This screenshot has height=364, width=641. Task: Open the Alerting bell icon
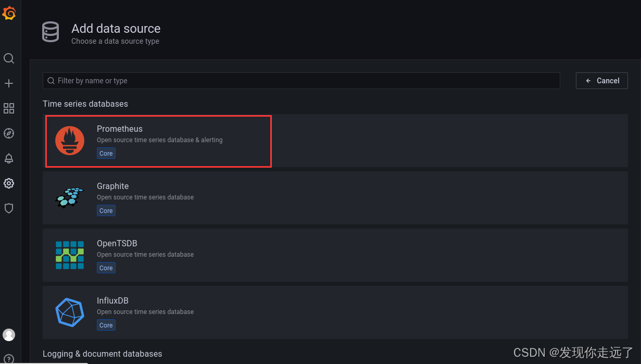[x=9, y=158]
